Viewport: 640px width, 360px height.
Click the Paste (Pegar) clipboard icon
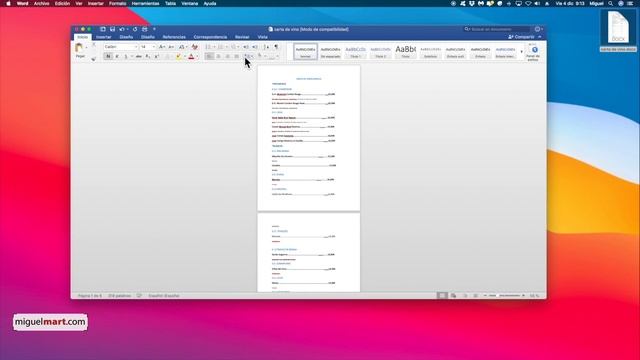tap(79, 48)
